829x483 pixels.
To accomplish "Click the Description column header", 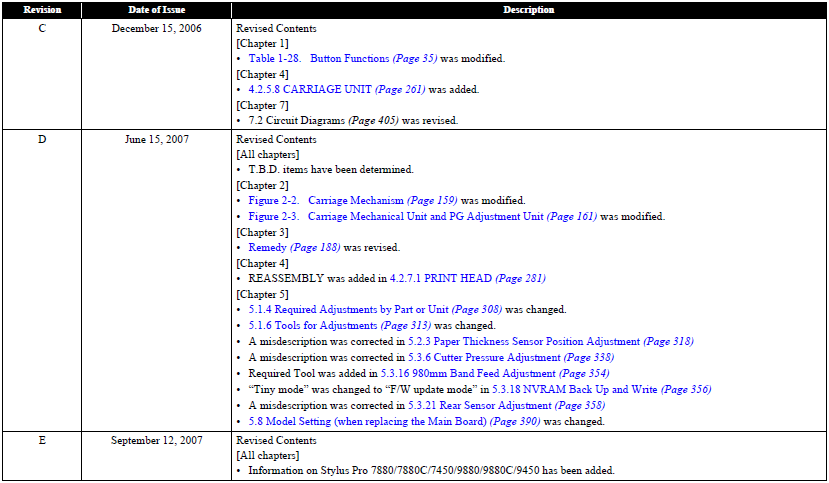I will (x=529, y=9).
